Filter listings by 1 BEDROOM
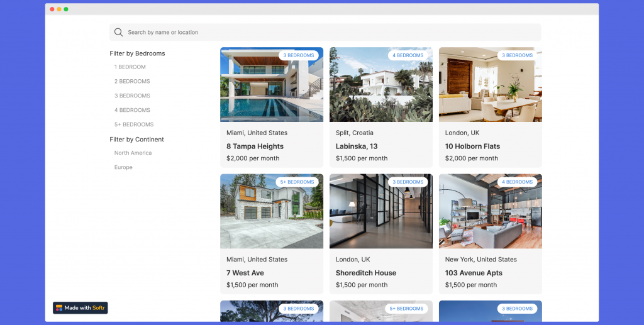This screenshot has width=644, height=325. point(130,67)
